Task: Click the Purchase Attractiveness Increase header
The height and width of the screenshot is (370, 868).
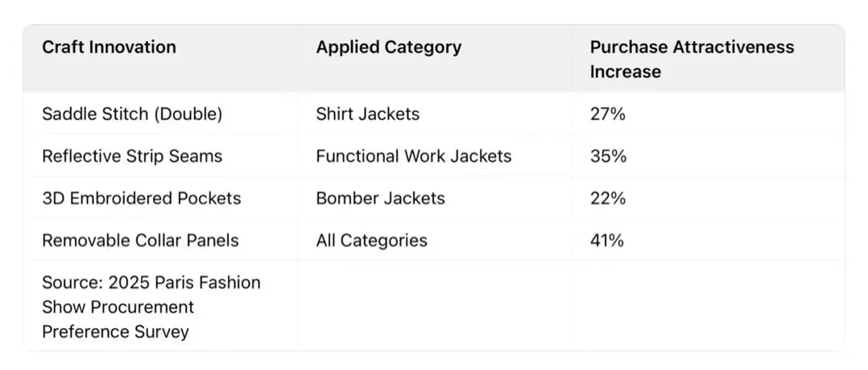Action: (692, 59)
